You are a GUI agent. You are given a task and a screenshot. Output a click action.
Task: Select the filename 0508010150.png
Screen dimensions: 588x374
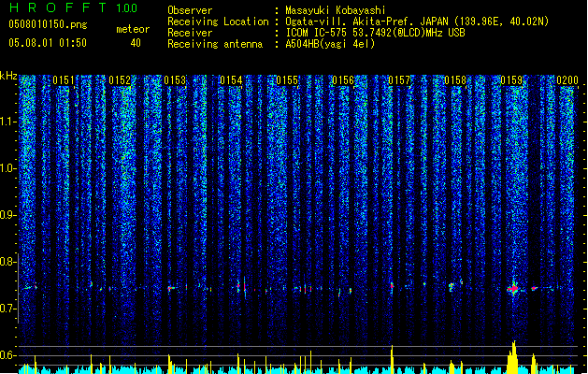pyautogui.click(x=48, y=24)
